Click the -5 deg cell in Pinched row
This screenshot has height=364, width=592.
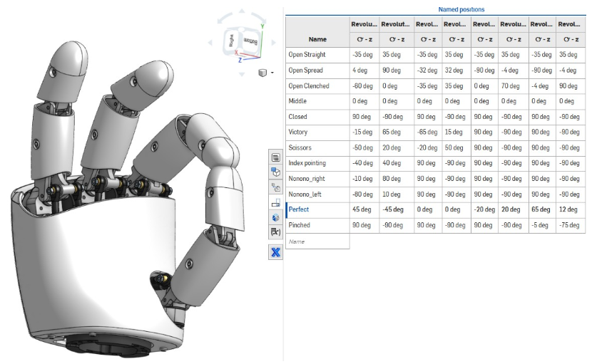coord(542,225)
